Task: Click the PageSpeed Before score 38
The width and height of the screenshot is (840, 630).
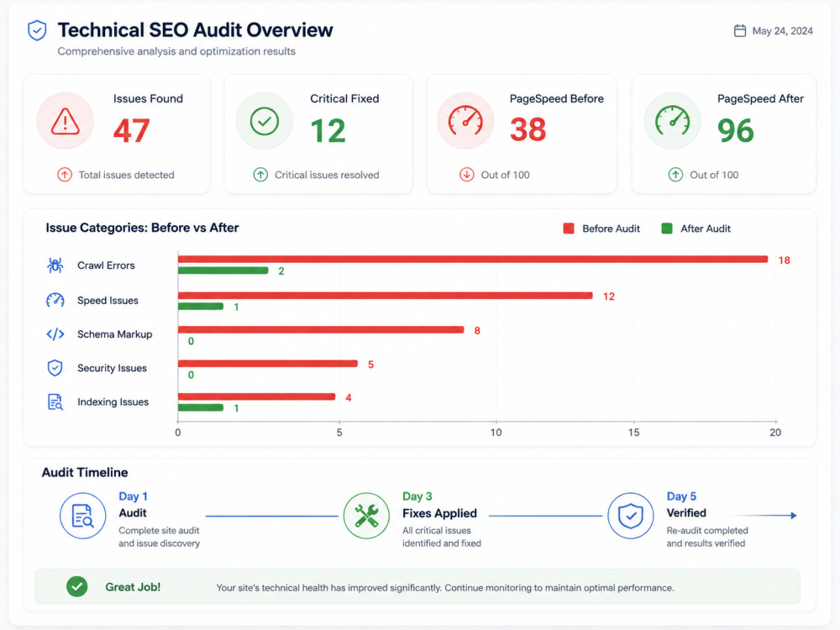Action: (x=528, y=130)
